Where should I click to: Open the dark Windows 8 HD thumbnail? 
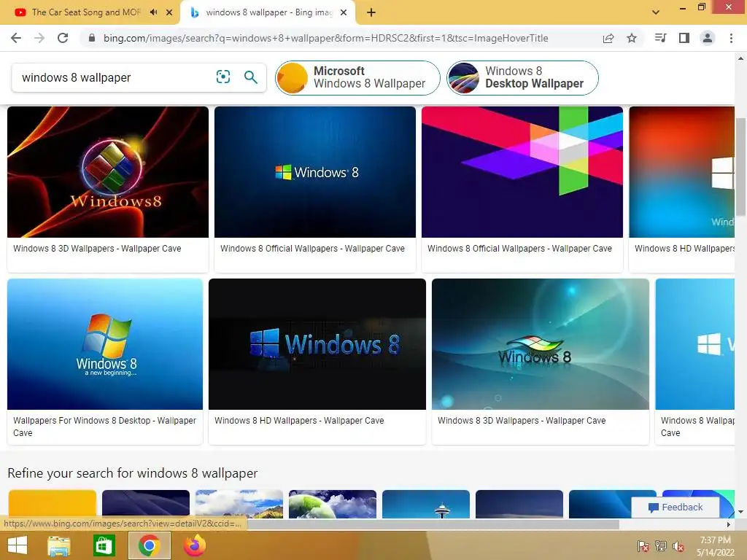tap(317, 344)
